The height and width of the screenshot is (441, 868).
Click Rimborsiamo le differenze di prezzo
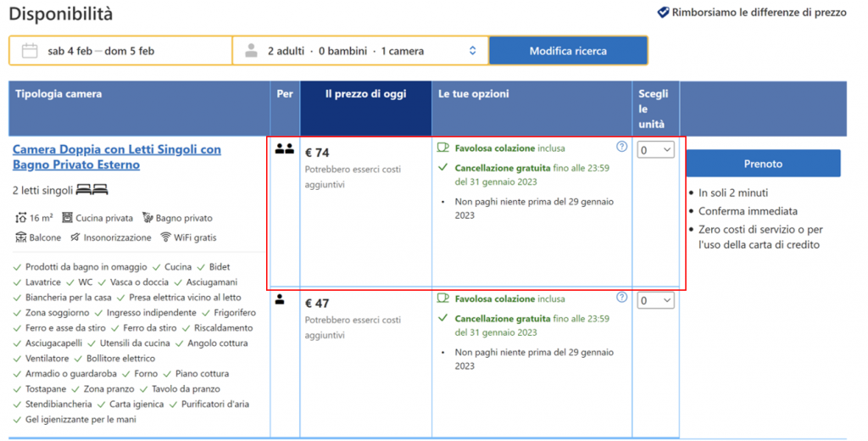click(x=759, y=13)
